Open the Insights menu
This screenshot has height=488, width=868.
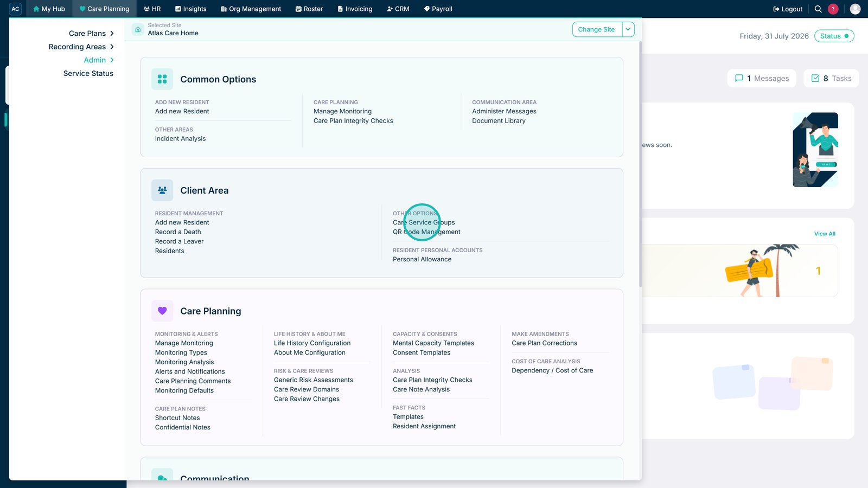(x=191, y=9)
